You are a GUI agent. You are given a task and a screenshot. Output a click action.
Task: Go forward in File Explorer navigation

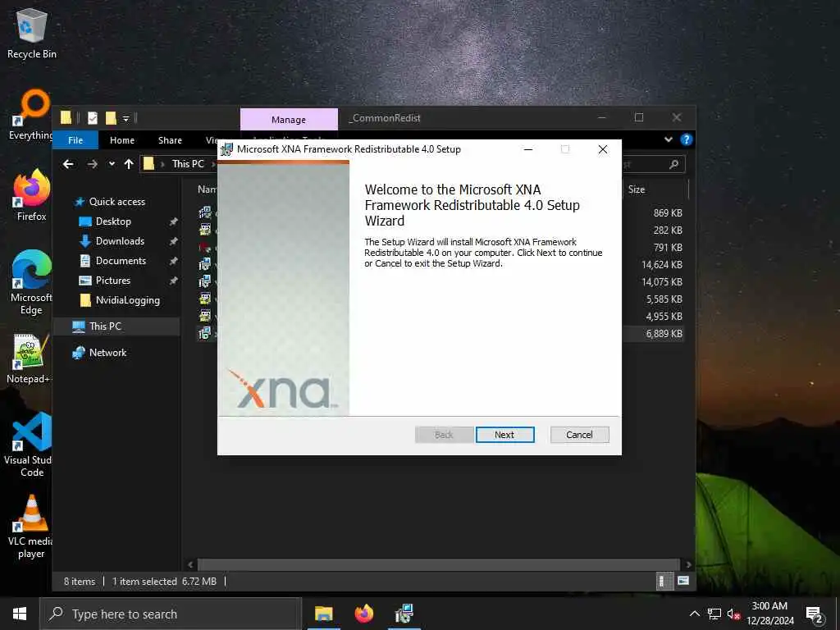(x=92, y=164)
